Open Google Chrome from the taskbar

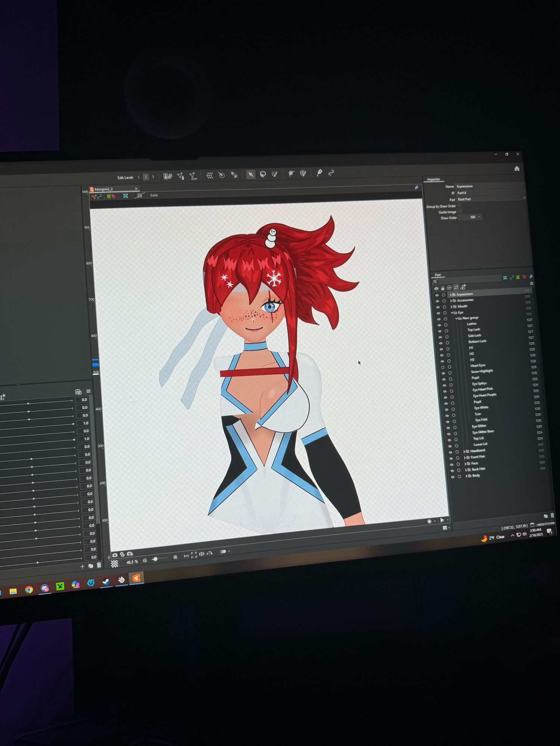click(x=29, y=589)
